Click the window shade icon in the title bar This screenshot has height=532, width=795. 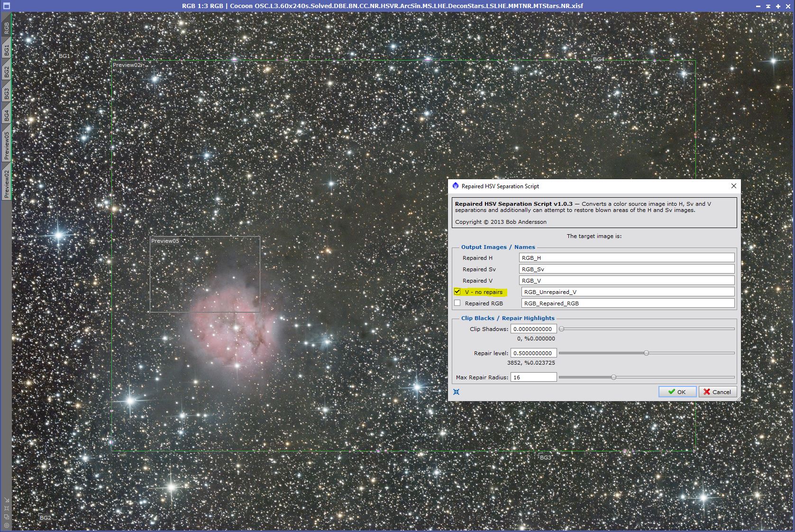(768, 6)
